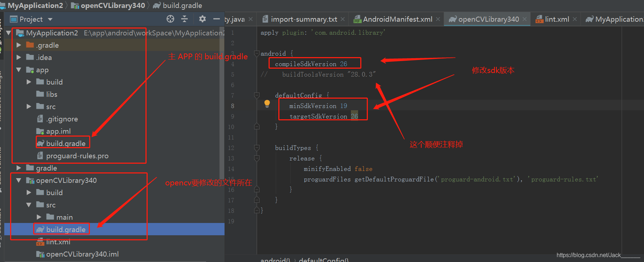The width and height of the screenshot is (644, 262).
Task: Close the lint.xml tab
Action: pyautogui.click(x=575, y=19)
